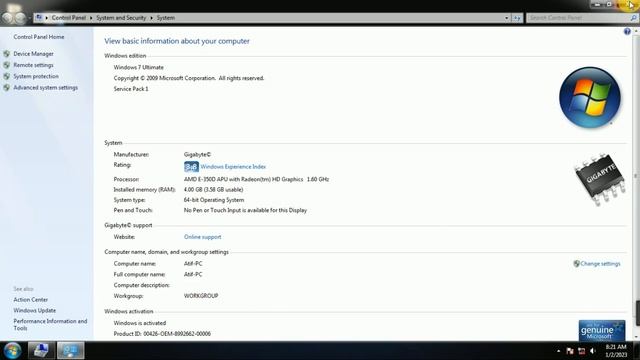This screenshot has width=640, height=360.
Task: Click the address bar location icon
Action: [39, 18]
